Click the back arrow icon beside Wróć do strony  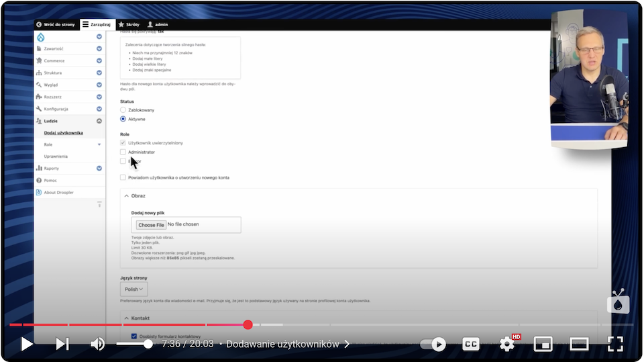pyautogui.click(x=39, y=24)
